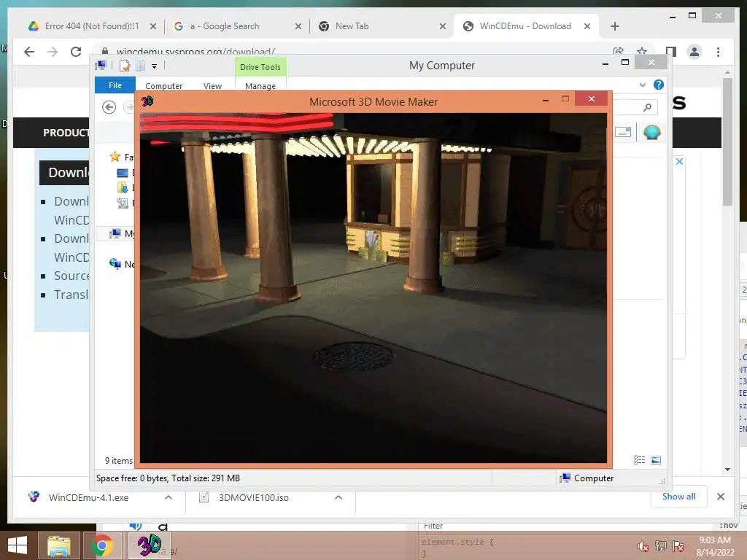Select My Computer in the navigation pane

tap(122, 233)
